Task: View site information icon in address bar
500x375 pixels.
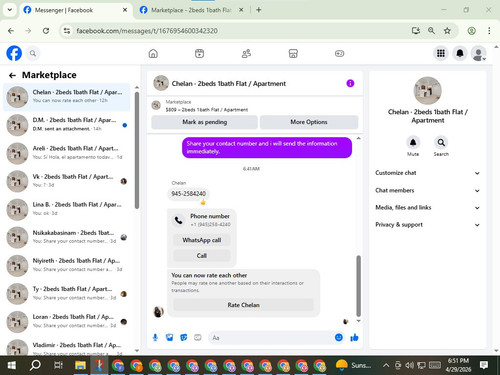Action: [67, 31]
